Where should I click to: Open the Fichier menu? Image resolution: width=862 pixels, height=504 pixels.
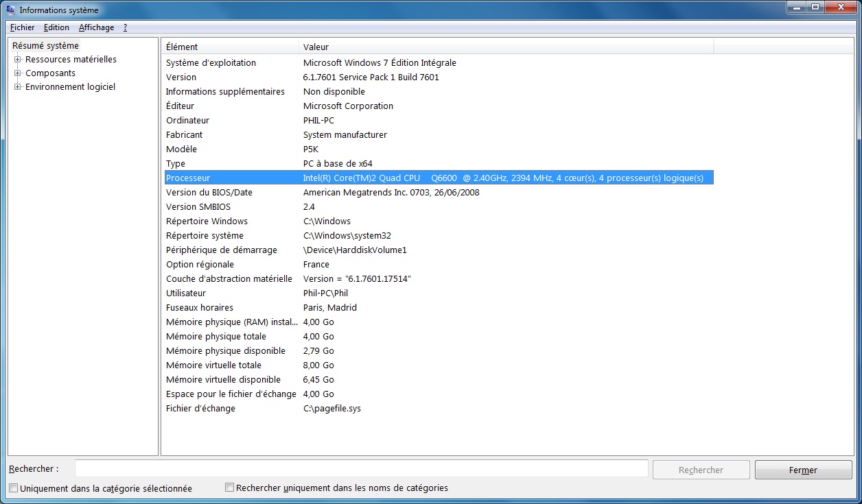pos(23,27)
